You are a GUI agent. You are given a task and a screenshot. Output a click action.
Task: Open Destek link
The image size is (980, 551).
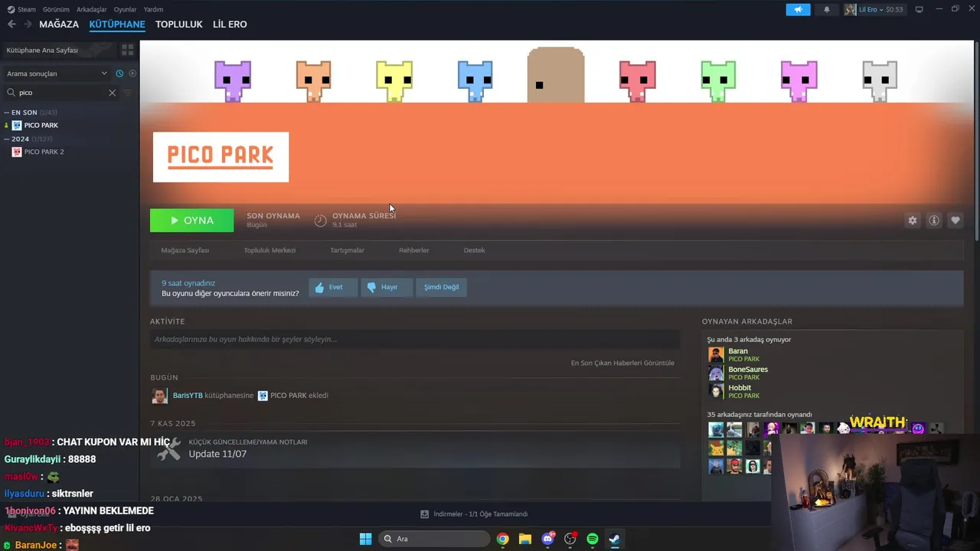click(x=474, y=250)
